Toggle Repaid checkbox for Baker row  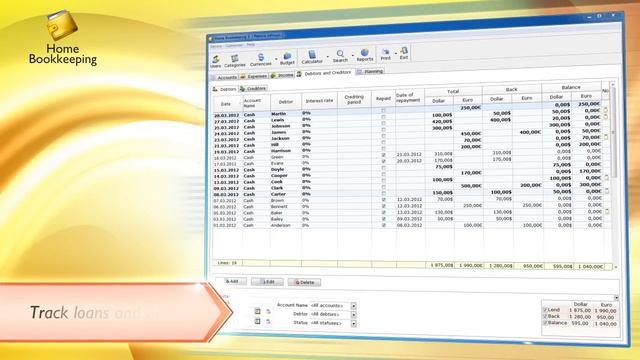click(x=383, y=212)
